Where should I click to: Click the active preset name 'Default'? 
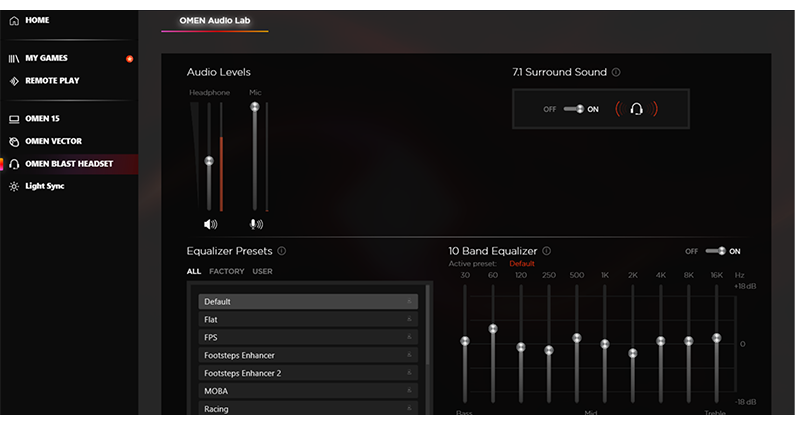tap(522, 264)
